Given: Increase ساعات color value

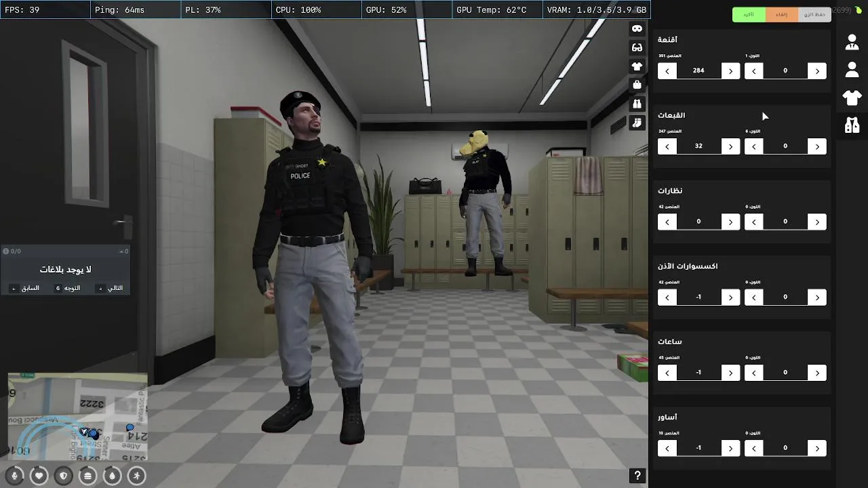Looking at the screenshot, I should [x=817, y=372].
